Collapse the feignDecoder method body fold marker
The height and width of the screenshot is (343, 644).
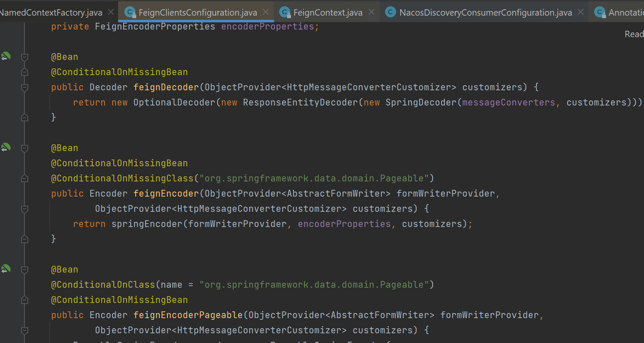point(25,87)
